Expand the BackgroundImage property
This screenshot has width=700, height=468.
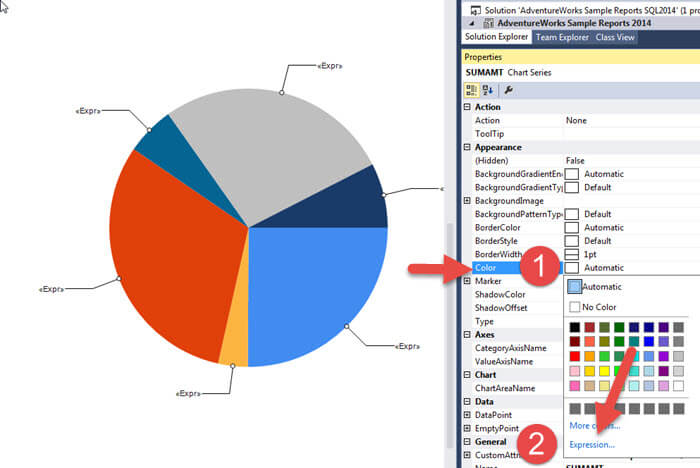467,201
